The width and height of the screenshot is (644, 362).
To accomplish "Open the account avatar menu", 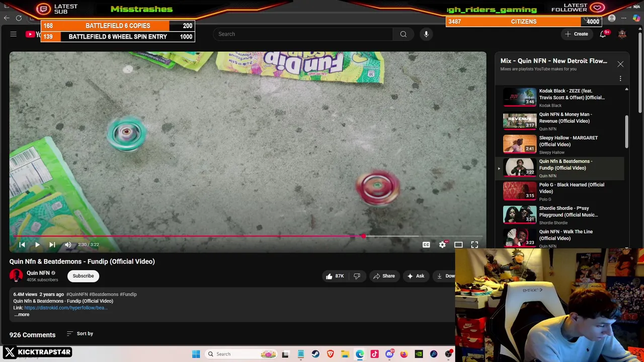I will click(622, 34).
